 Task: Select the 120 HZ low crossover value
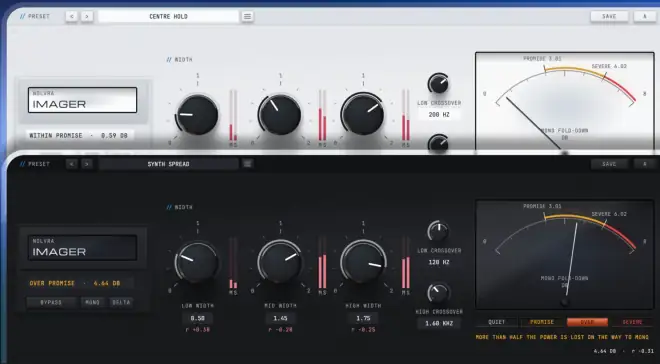[x=439, y=262]
